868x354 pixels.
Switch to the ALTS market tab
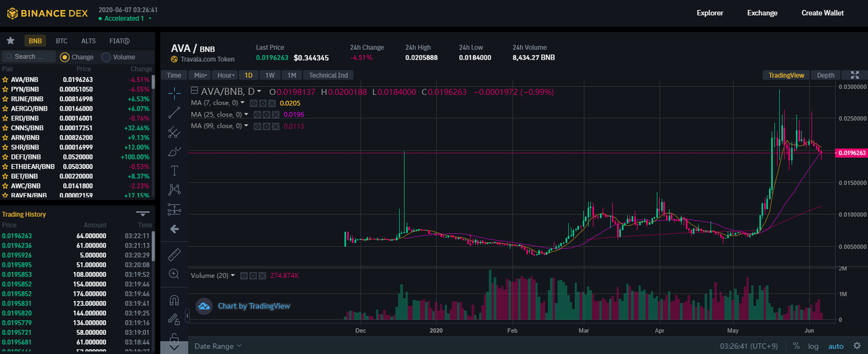click(x=88, y=41)
